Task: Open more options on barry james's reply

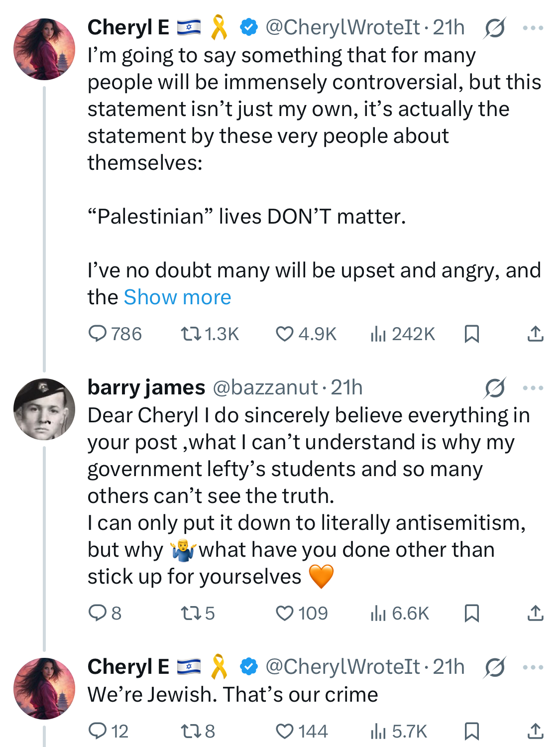Action: (x=533, y=388)
